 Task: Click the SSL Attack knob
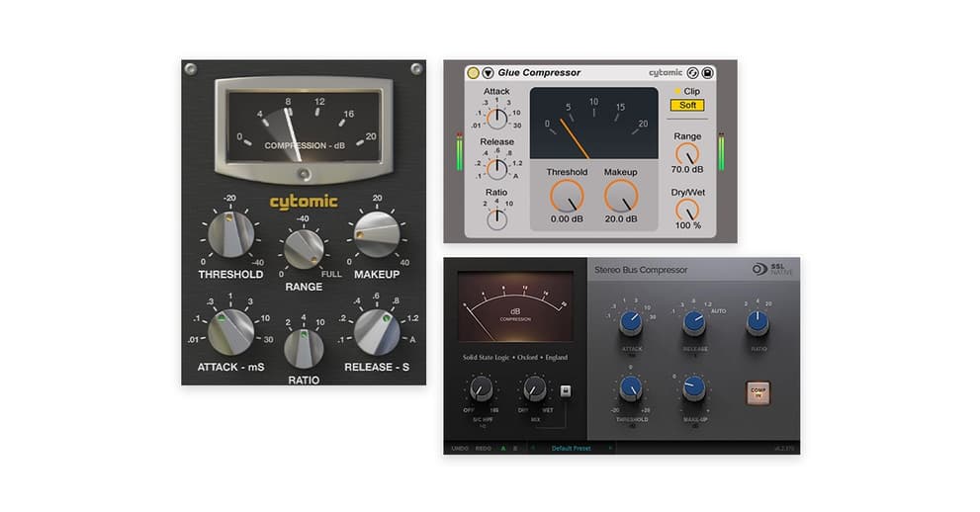point(631,323)
